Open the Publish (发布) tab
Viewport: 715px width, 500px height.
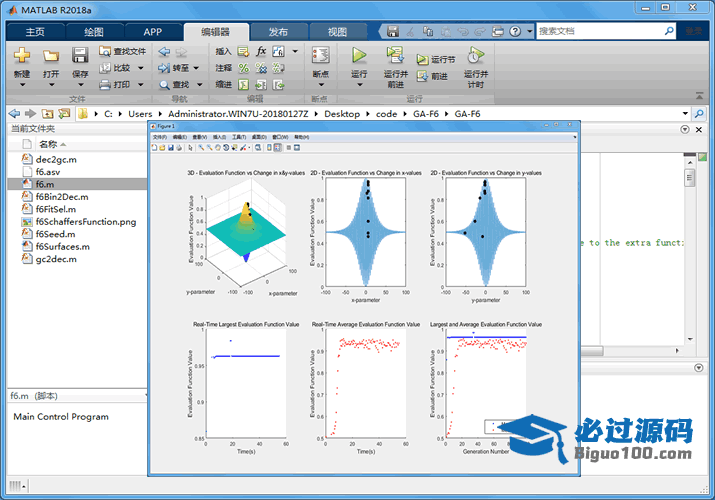tap(279, 32)
